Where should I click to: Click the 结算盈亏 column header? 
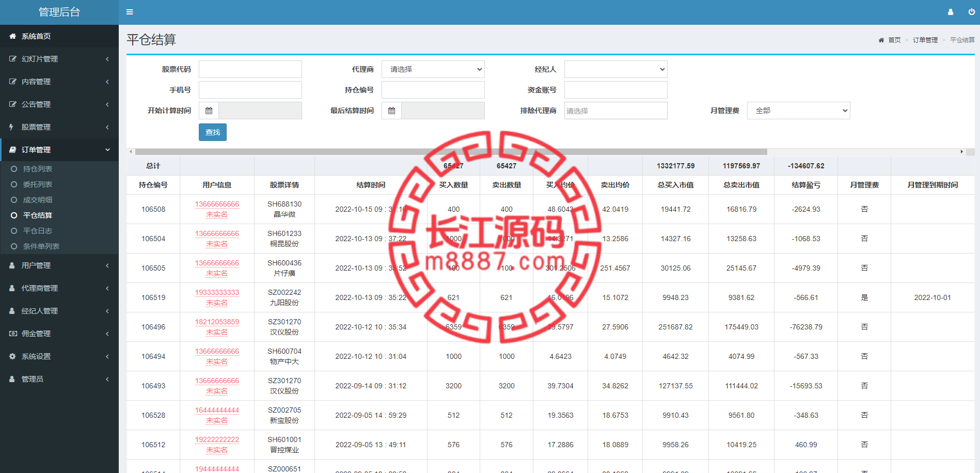pyautogui.click(x=806, y=185)
